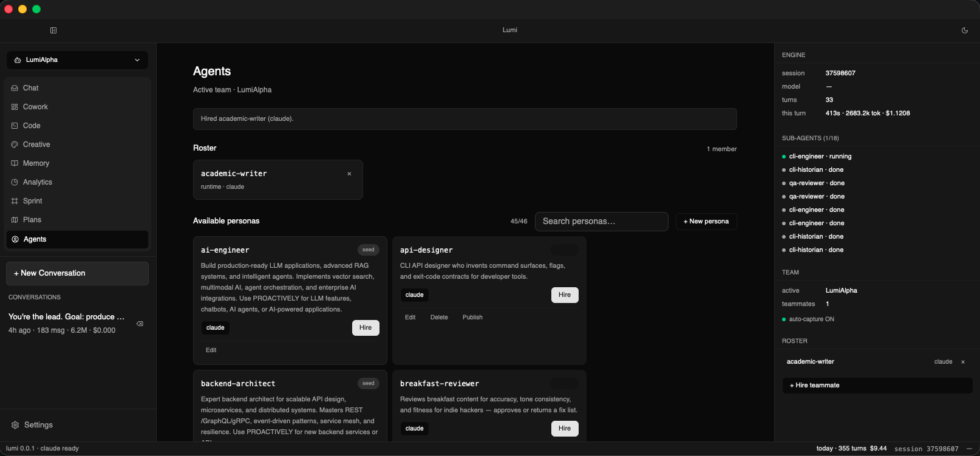Remove academic-writer from the right panel roster

[x=962, y=362]
